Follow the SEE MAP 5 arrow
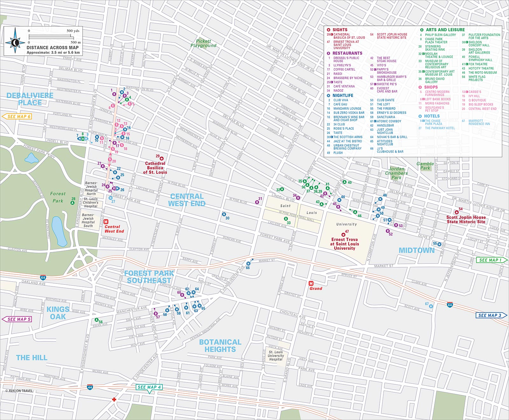Screen dimensions: 509x420 (x=17, y=319)
